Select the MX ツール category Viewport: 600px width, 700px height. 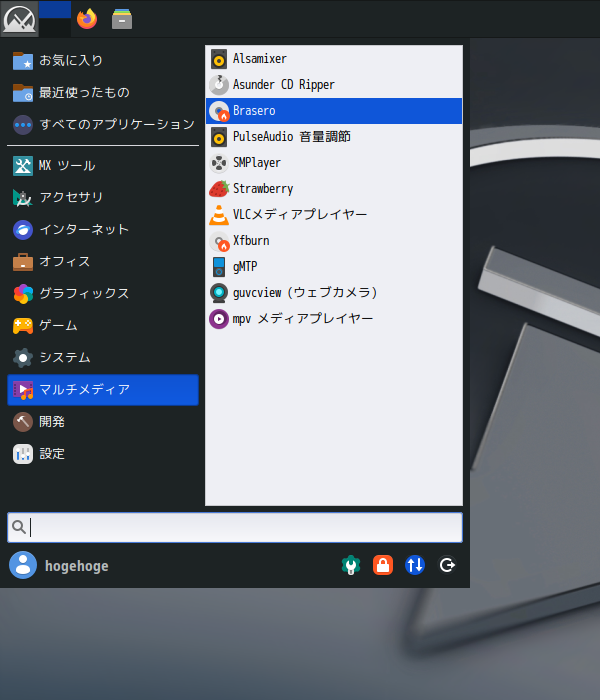coord(103,166)
